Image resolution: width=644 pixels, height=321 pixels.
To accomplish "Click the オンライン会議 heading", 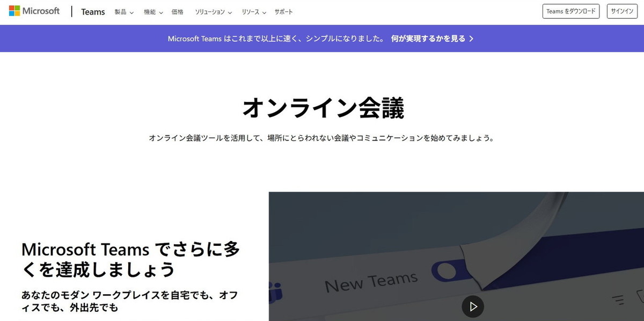I will [x=323, y=107].
